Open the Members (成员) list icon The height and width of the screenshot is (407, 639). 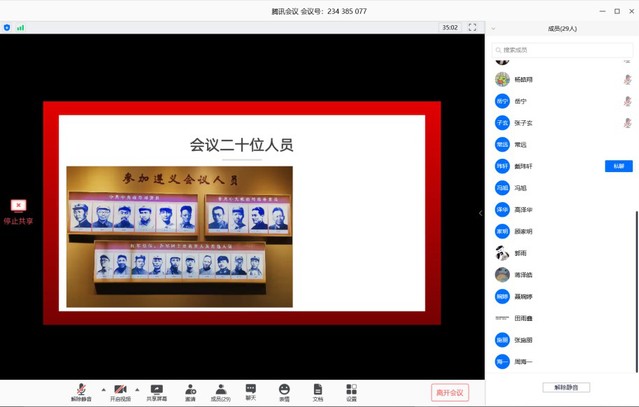[x=220, y=389]
